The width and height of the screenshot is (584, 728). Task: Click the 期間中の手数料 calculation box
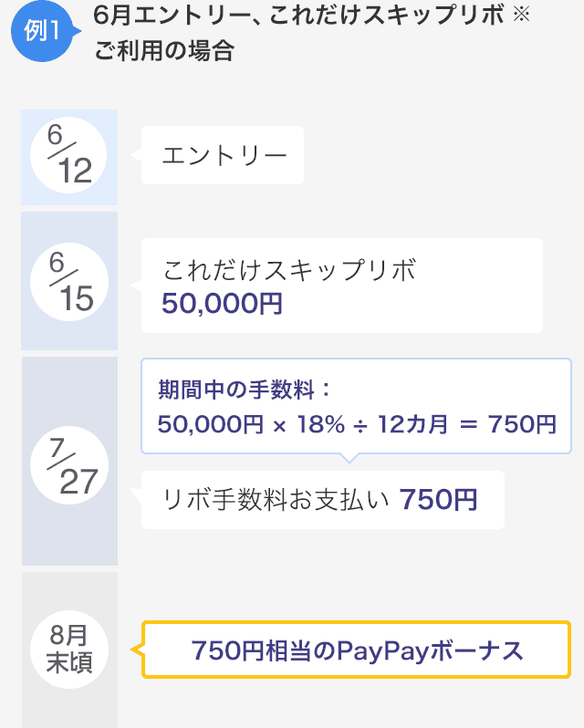click(356, 406)
